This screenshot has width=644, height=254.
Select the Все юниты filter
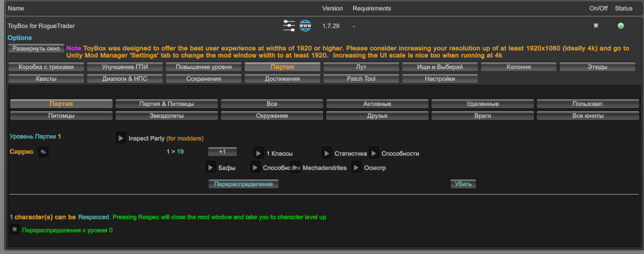(588, 116)
